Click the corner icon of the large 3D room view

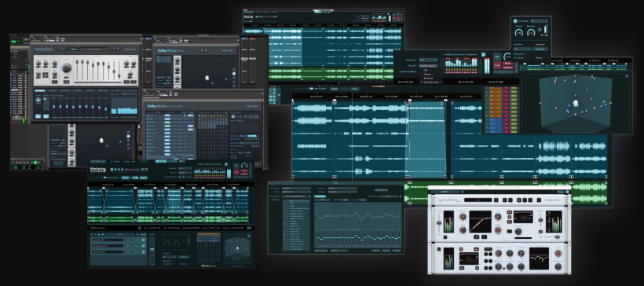pos(627,76)
